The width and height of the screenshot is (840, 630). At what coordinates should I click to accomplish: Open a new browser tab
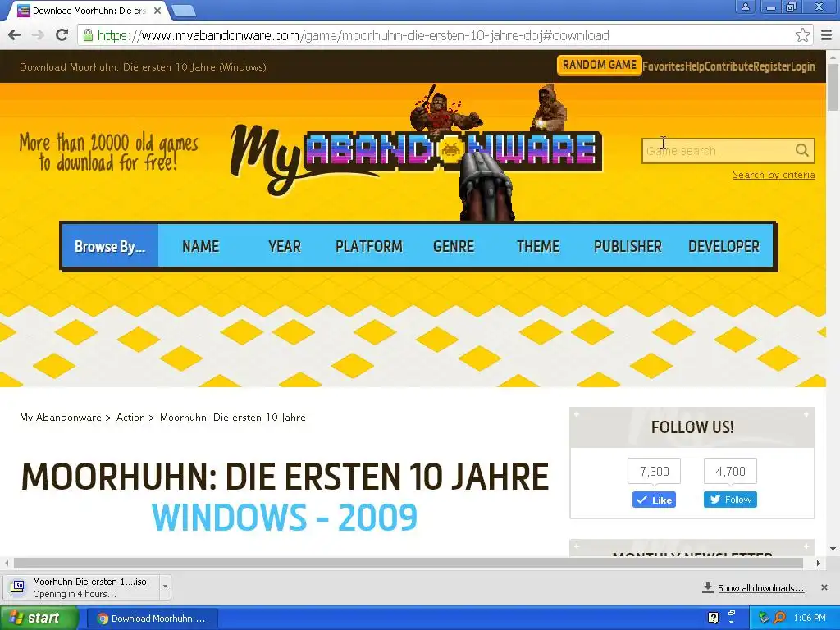[x=183, y=10]
